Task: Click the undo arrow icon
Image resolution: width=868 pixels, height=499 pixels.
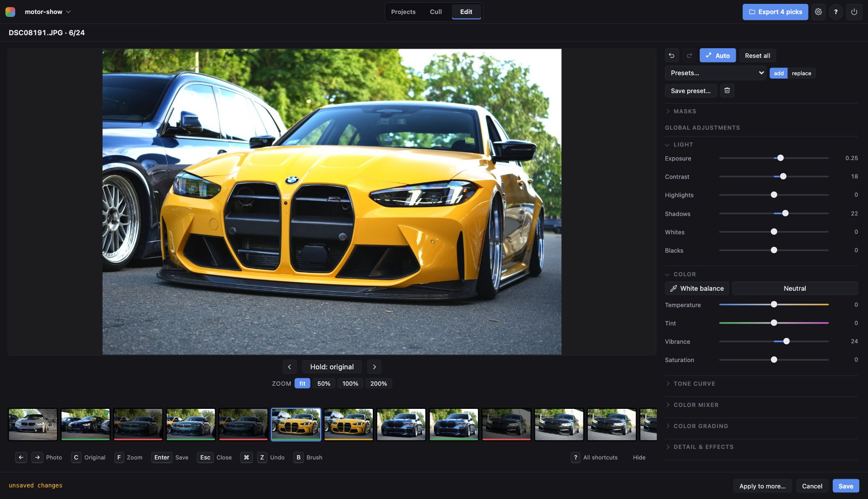Action: pos(672,55)
